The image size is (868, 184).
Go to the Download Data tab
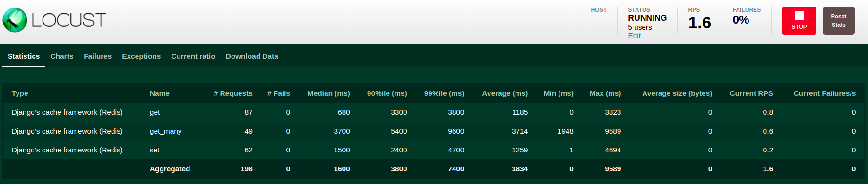point(252,56)
